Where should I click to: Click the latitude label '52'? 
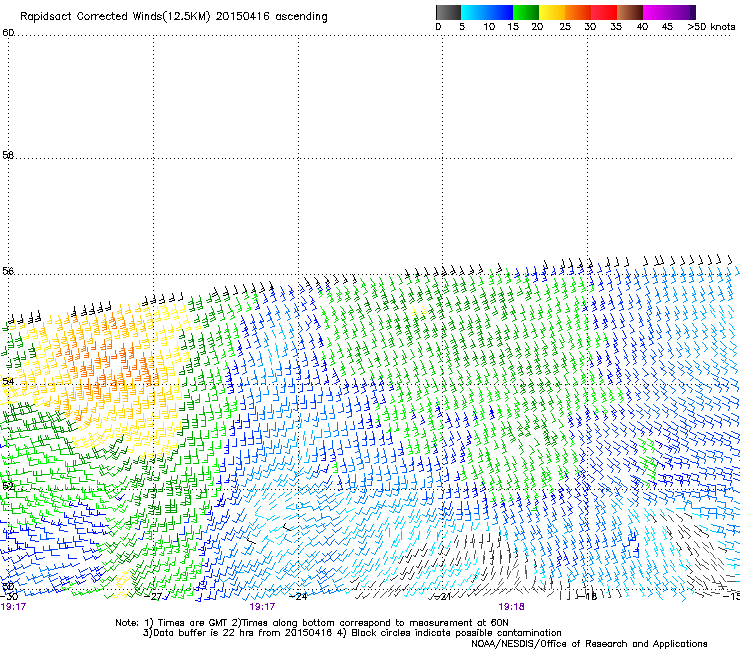click(8, 486)
